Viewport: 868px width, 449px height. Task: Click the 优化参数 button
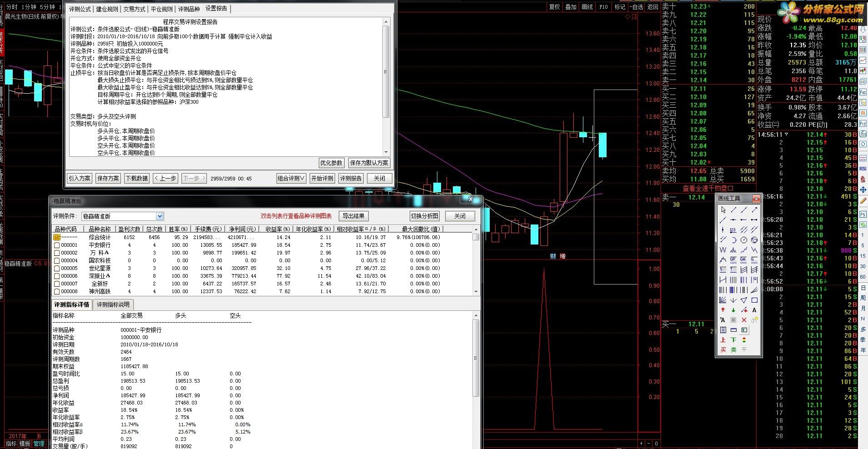(x=331, y=163)
